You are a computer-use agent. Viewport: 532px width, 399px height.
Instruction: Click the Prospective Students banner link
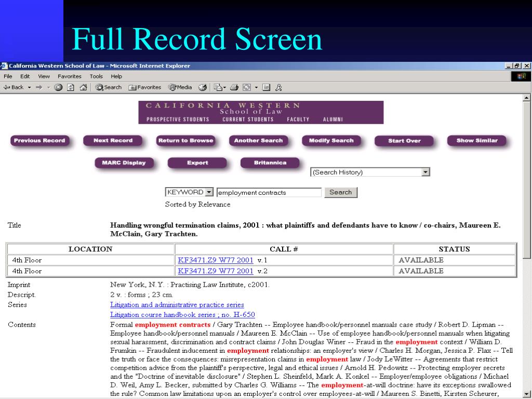(x=178, y=119)
